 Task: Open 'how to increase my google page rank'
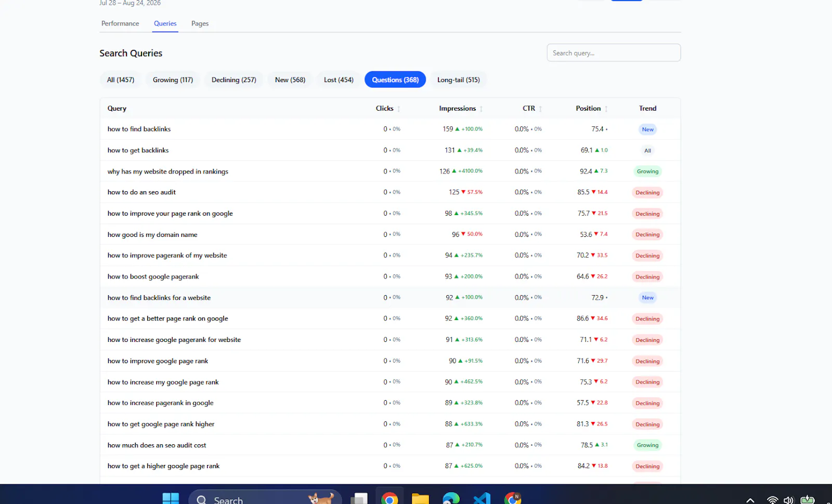point(163,382)
